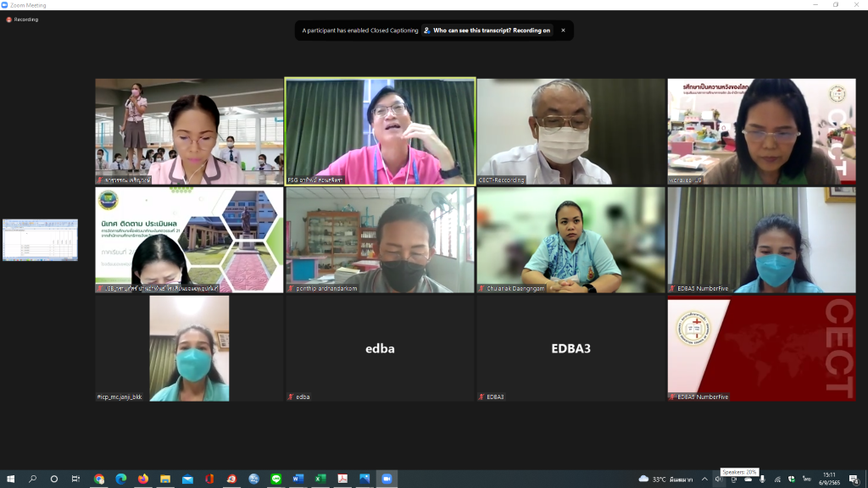
Task: Open Task View on the taskbar
Action: point(75,479)
